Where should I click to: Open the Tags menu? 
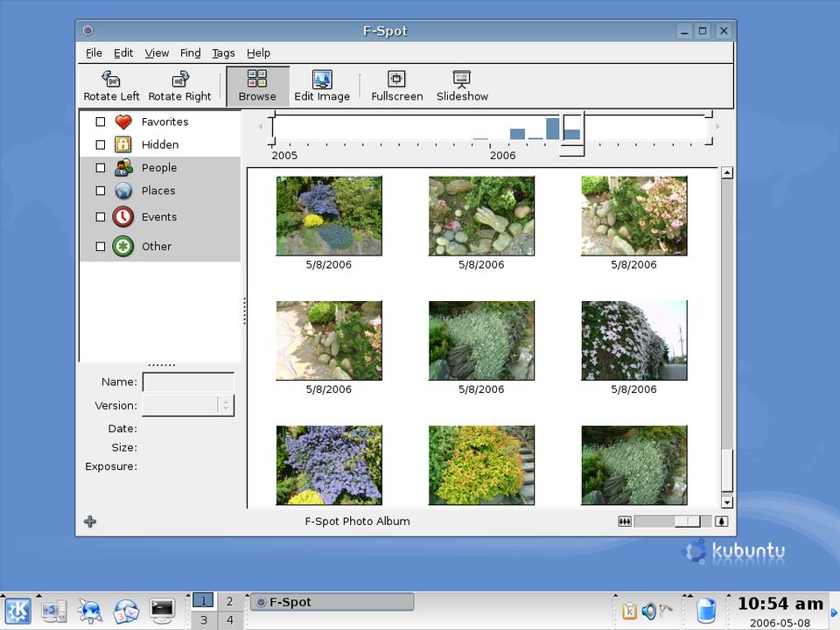point(223,53)
